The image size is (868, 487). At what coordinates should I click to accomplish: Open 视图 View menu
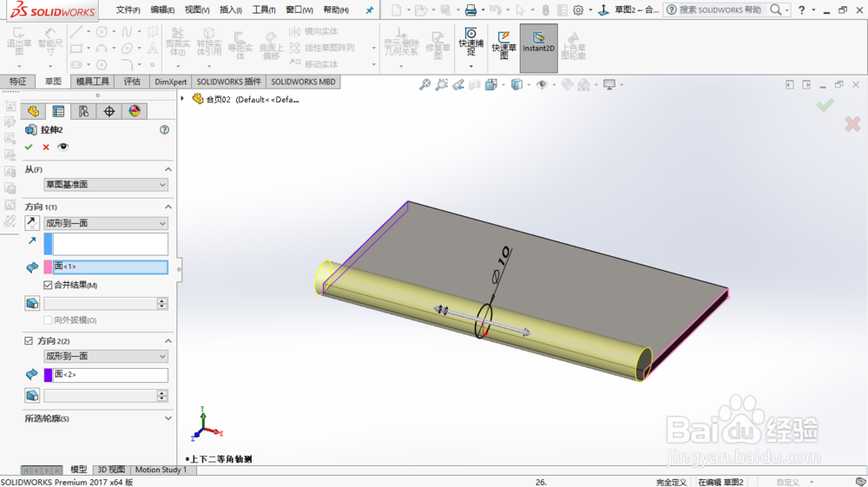197,10
